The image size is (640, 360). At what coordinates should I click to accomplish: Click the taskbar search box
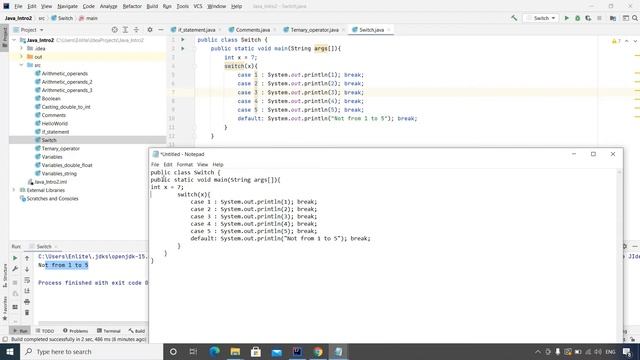(x=92, y=352)
